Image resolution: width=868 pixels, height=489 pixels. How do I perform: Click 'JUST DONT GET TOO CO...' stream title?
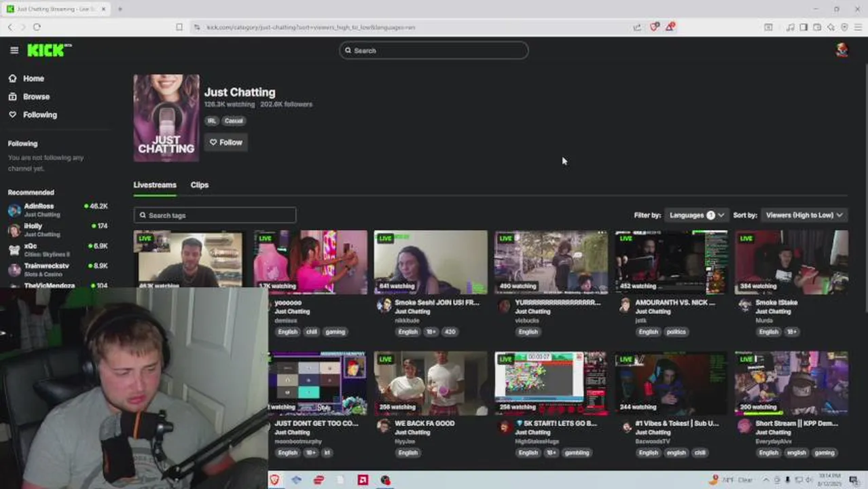click(x=316, y=423)
